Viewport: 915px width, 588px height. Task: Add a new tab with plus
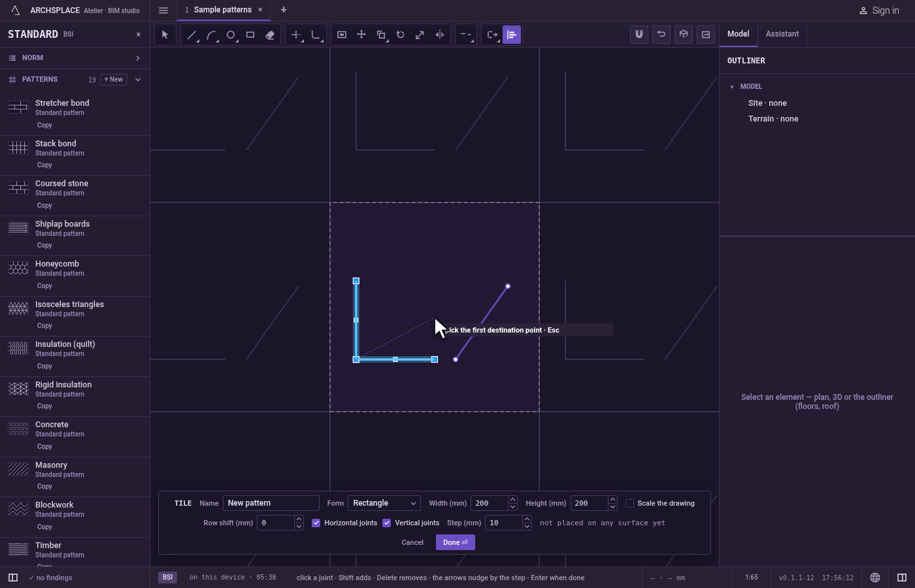click(x=284, y=10)
